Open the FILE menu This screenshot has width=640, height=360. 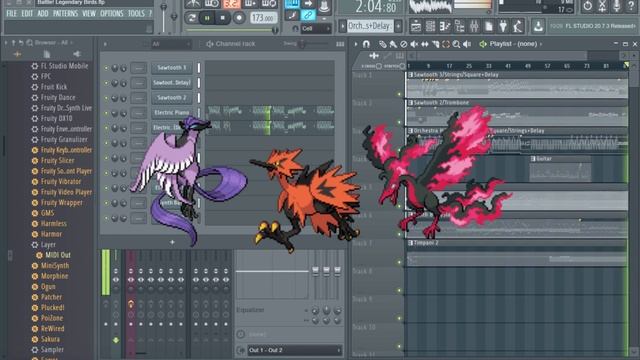(x=11, y=13)
